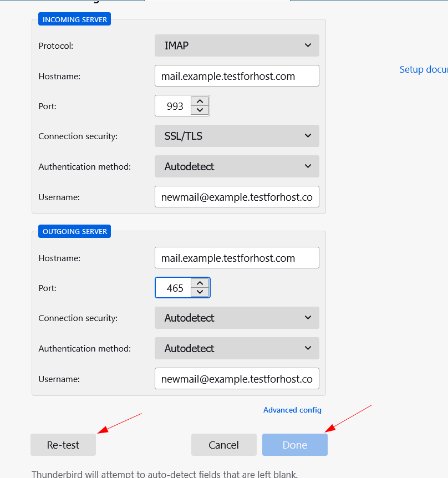The width and height of the screenshot is (448, 478).
Task: Increase outgoing port with up arrow
Action: point(200,283)
